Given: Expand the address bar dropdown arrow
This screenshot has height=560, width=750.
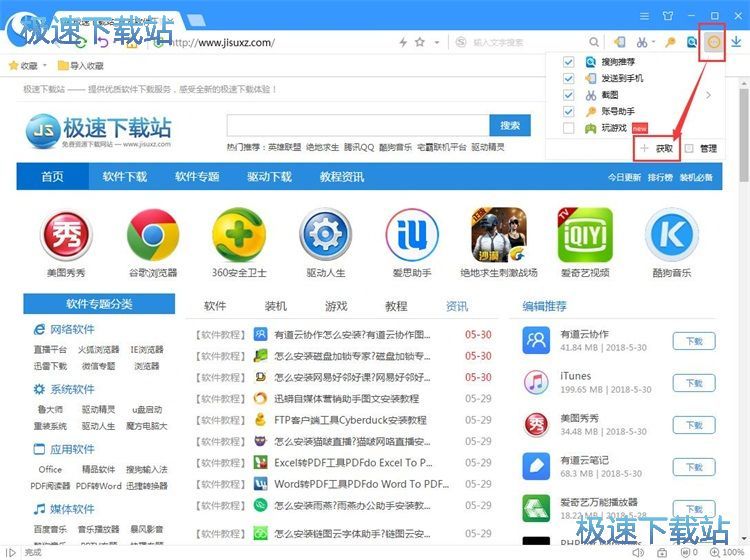Looking at the screenshot, I should [437, 42].
